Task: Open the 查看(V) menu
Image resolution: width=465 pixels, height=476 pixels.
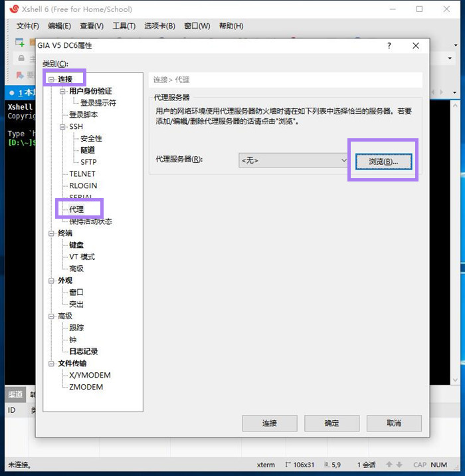Action: point(92,26)
